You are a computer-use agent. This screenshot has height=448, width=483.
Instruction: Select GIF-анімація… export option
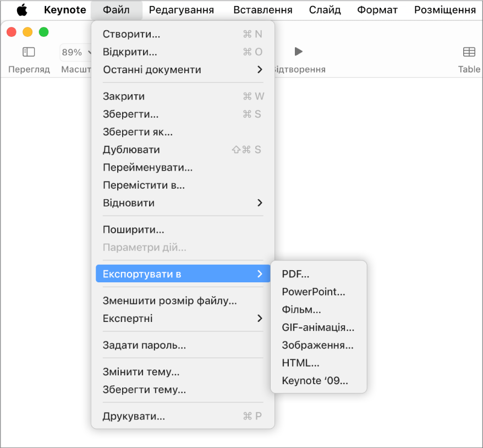click(318, 328)
